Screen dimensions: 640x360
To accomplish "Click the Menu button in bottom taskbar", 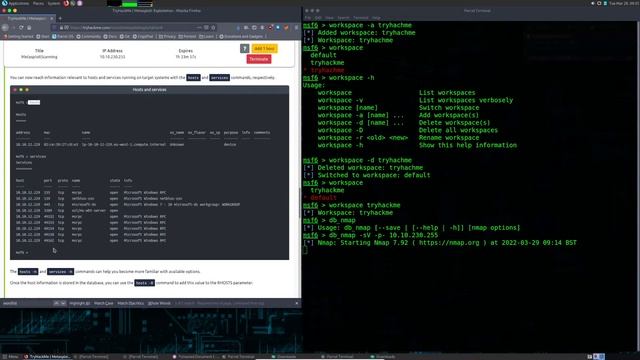I will tap(11, 357).
